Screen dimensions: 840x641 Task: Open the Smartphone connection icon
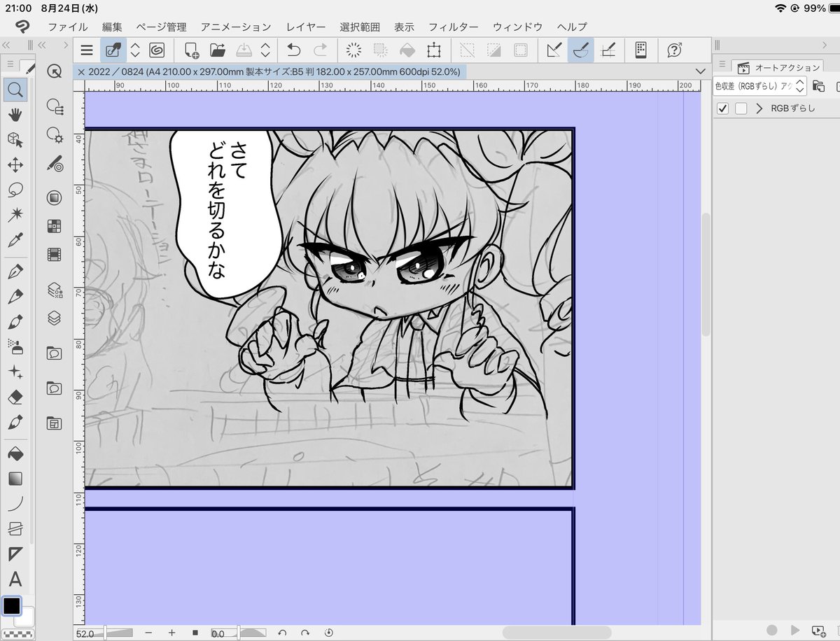point(640,50)
